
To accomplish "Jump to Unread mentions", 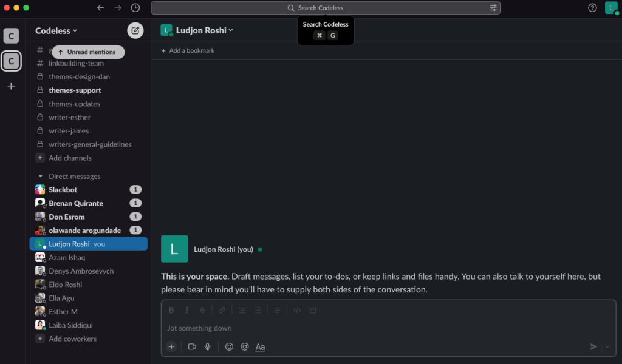I will coord(89,52).
